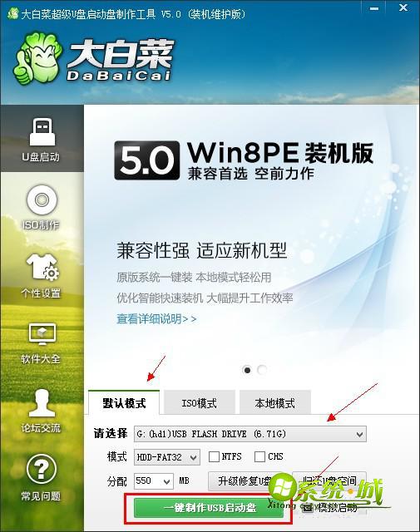Select the second banner slide dot
This screenshot has height=532, width=420.
[262, 370]
